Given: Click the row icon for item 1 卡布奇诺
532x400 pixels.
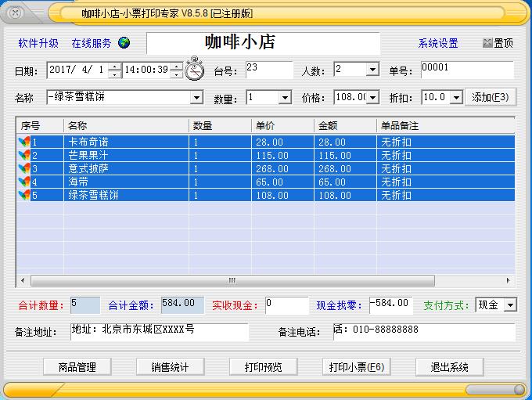Looking at the screenshot, I should pyautogui.click(x=23, y=142).
